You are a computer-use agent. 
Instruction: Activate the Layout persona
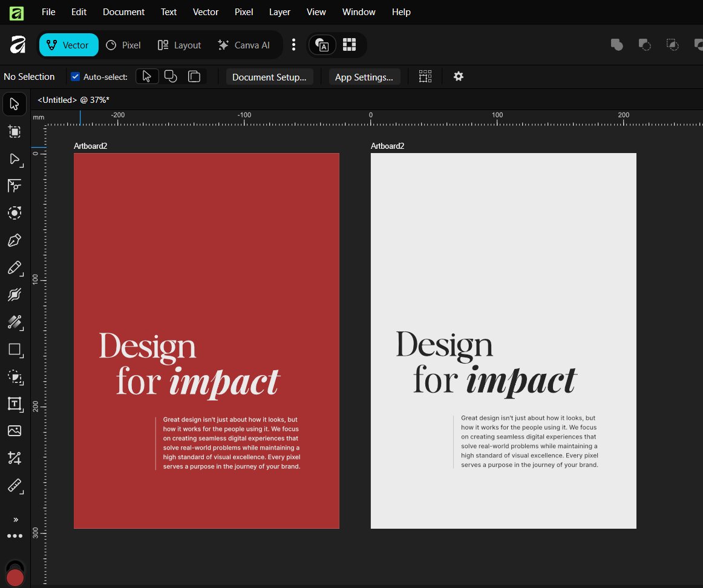(x=179, y=45)
